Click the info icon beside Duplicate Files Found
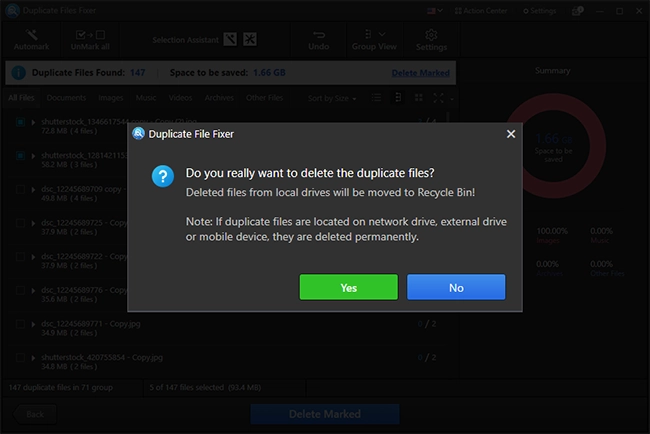This screenshot has width=650, height=434. coord(19,73)
